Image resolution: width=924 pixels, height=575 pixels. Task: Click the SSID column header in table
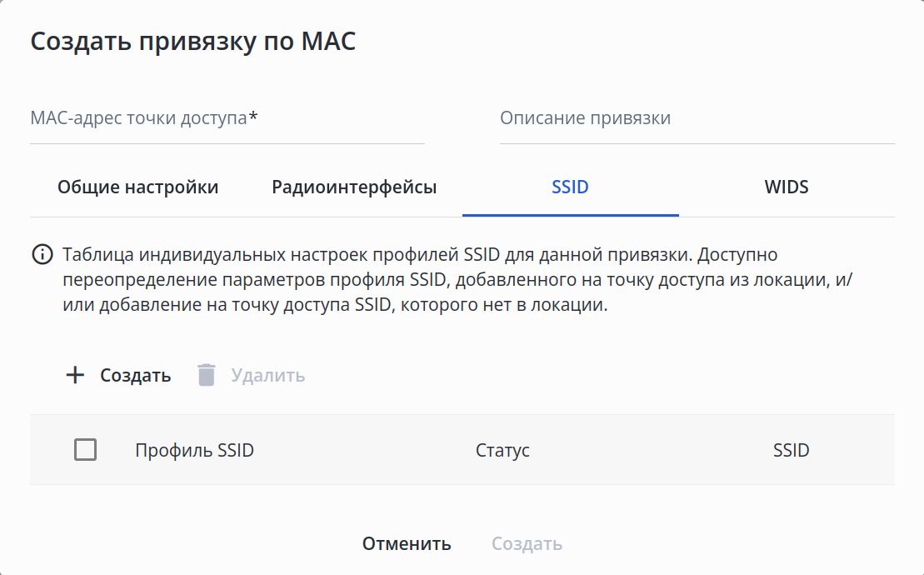click(x=791, y=451)
